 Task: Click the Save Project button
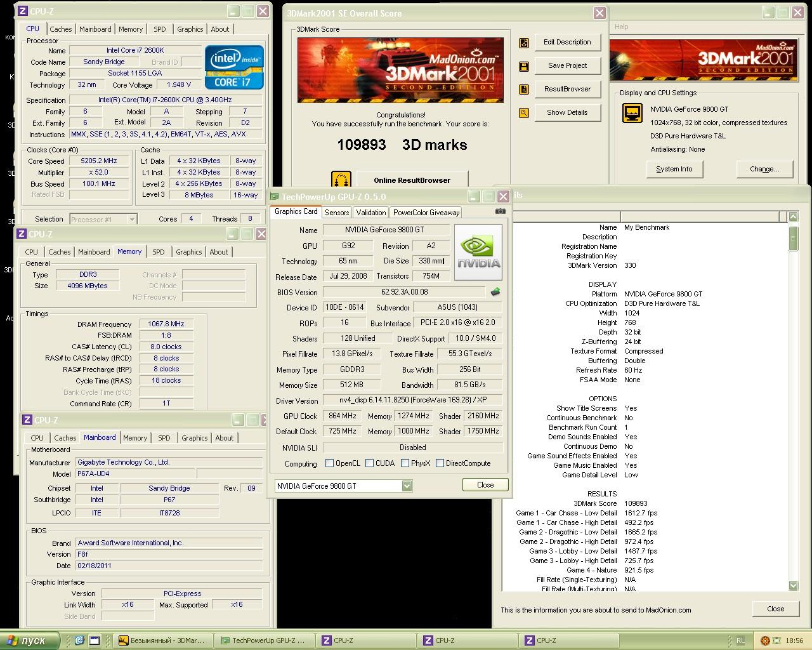pyautogui.click(x=567, y=66)
